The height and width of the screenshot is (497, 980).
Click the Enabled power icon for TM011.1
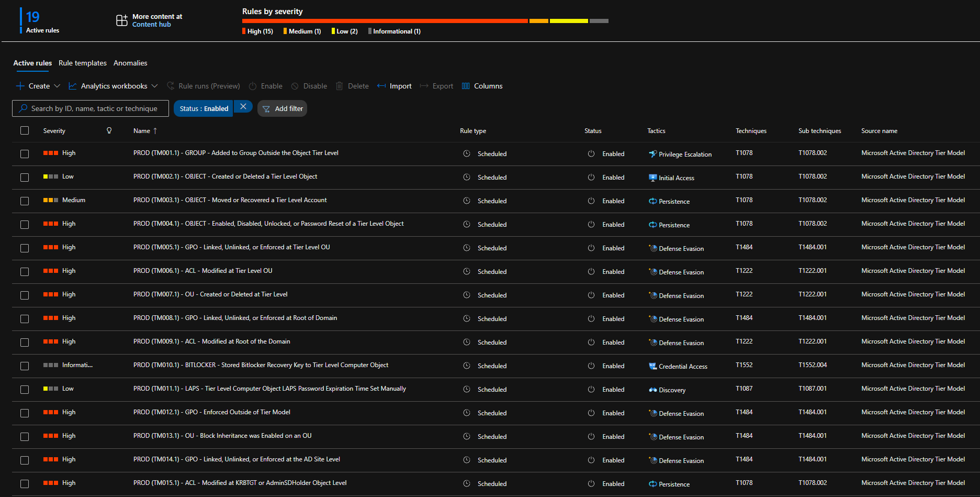(x=591, y=389)
